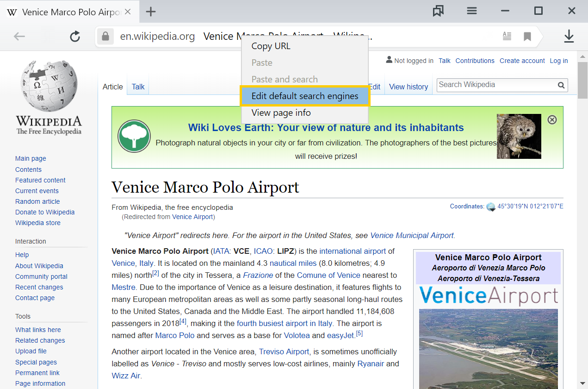
Task: Click the en.wikipedia.org address bar domain
Action: pos(157,36)
